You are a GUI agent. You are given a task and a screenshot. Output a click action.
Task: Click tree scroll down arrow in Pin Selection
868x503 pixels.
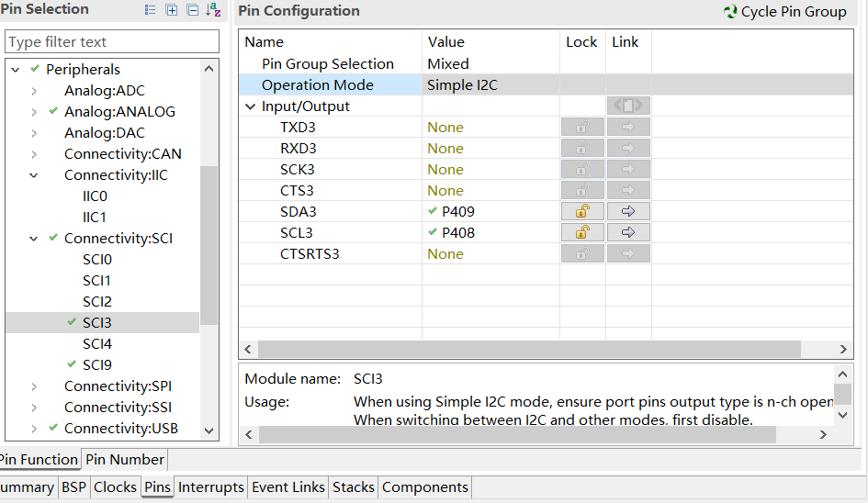point(209,430)
